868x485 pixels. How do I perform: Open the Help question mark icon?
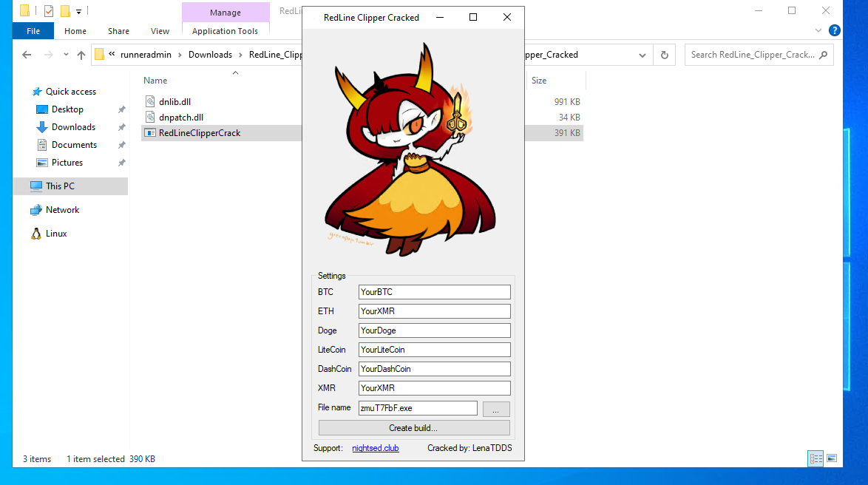pyautogui.click(x=835, y=31)
